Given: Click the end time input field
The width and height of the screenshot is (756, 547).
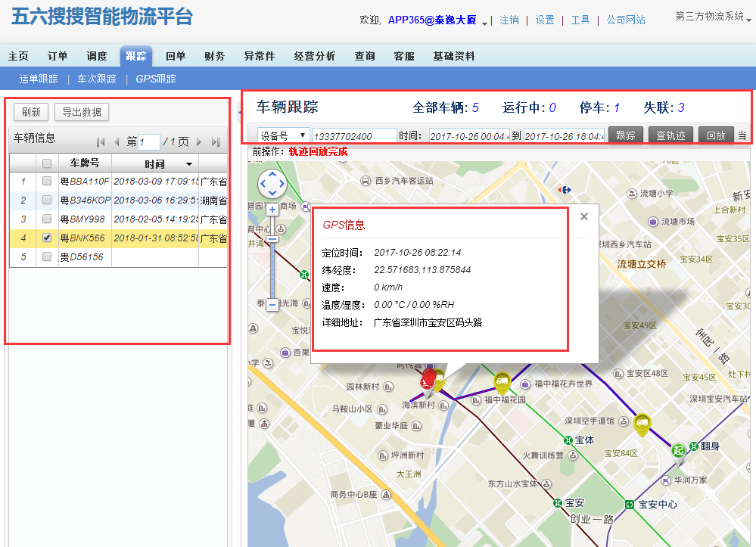Looking at the screenshot, I should tap(564, 136).
